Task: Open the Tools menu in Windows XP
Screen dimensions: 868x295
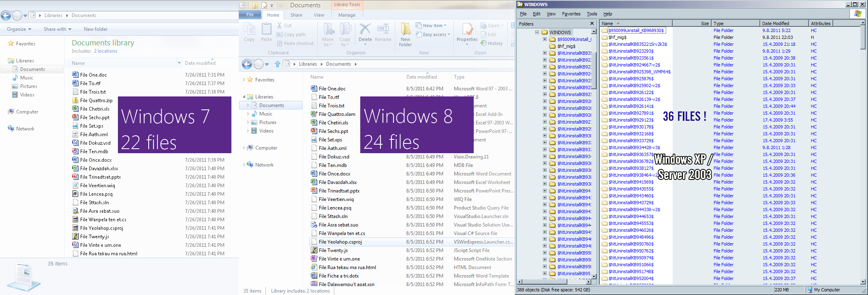Action: [x=592, y=14]
